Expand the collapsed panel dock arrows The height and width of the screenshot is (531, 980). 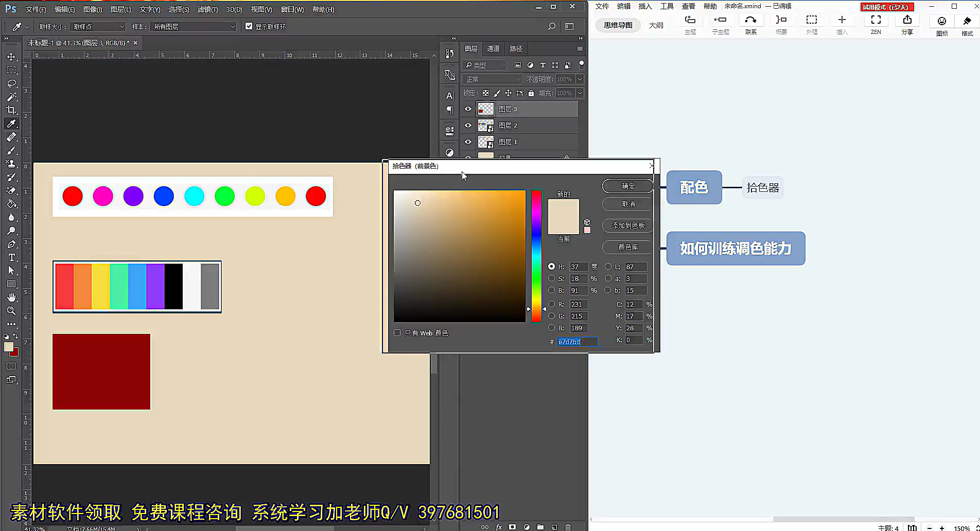(x=453, y=38)
